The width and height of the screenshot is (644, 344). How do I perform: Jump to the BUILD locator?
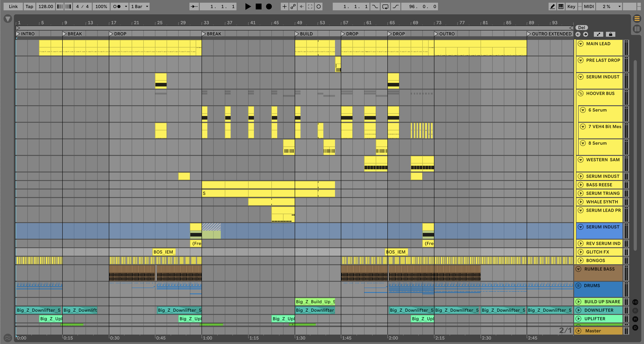(x=297, y=34)
